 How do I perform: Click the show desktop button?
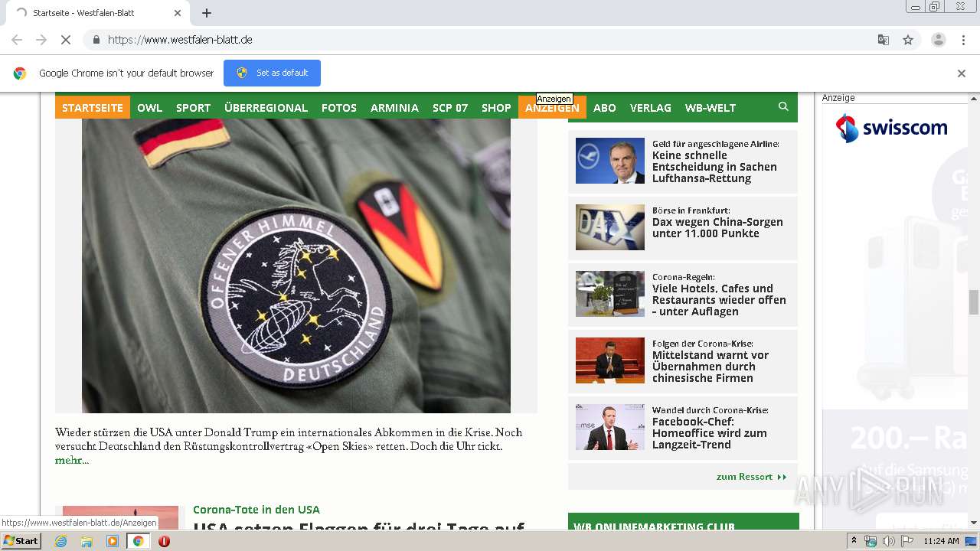pos(971,541)
